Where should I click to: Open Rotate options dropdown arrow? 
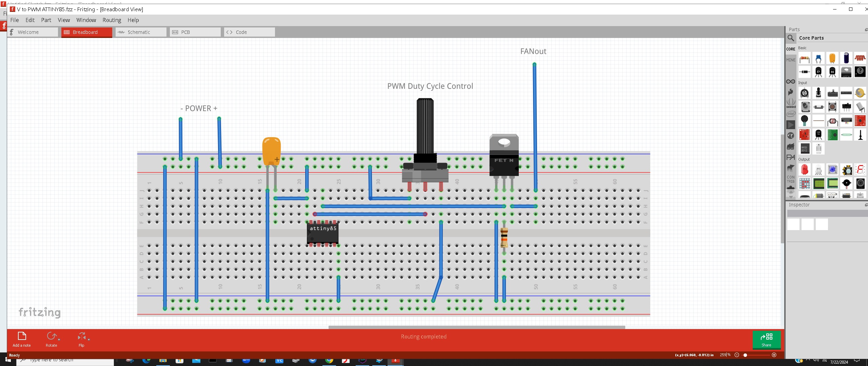[59, 339]
